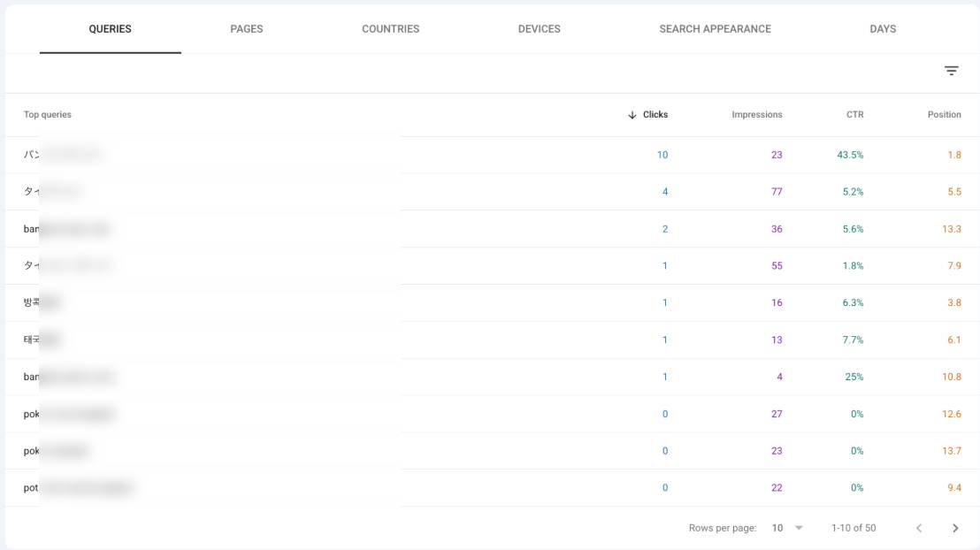980x550 pixels.
Task: Open the Rows per page dropdown
Action: [799, 528]
